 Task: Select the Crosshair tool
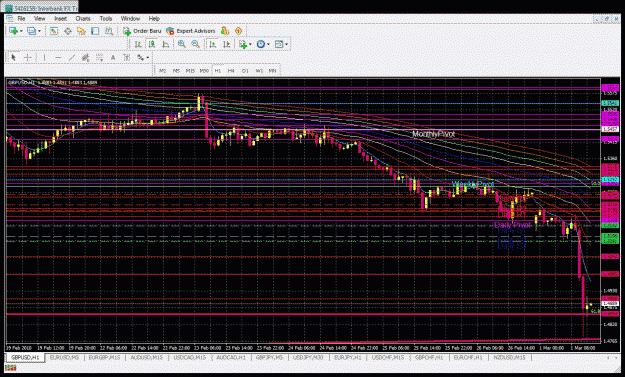tap(28, 58)
